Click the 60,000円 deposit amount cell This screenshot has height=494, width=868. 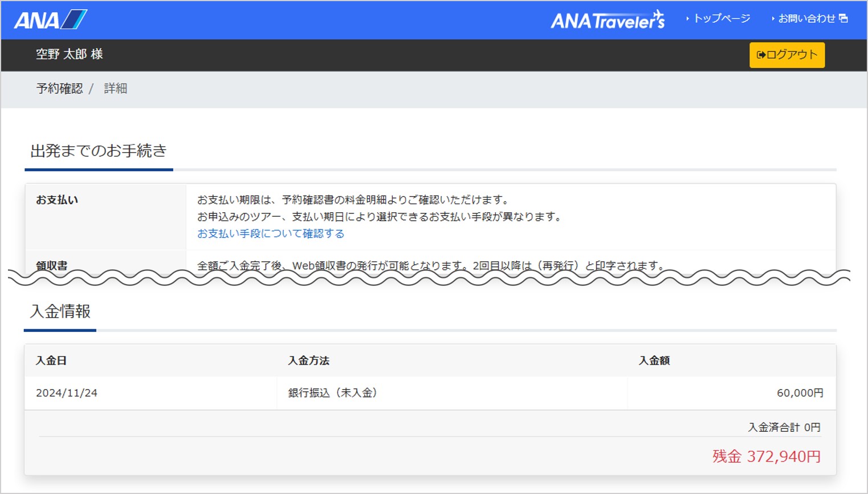click(x=800, y=392)
